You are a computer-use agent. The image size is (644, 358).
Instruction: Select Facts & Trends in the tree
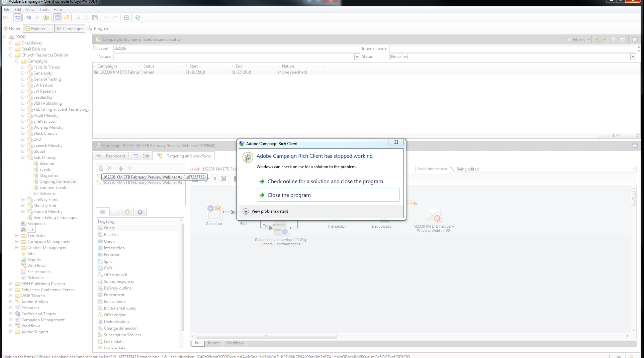click(x=47, y=67)
